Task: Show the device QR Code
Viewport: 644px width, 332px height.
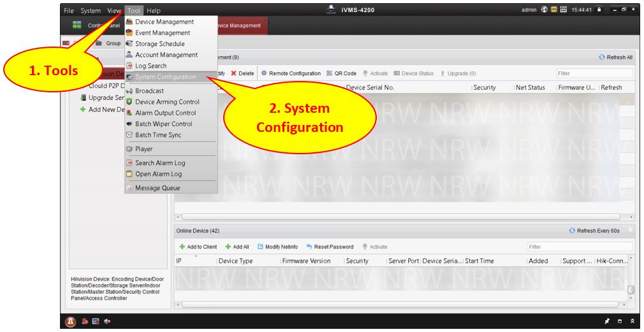Action: coord(341,73)
